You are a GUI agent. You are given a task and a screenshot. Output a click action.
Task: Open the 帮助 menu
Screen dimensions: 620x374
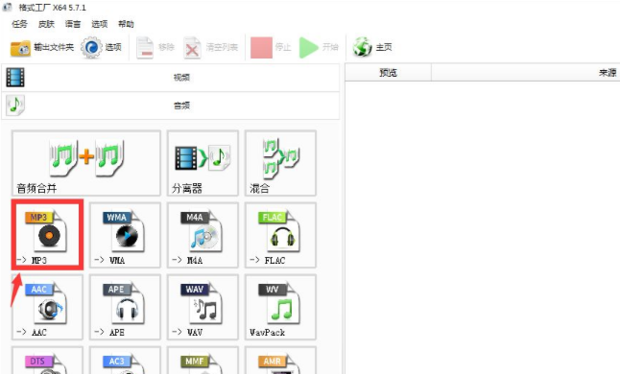[x=126, y=24]
